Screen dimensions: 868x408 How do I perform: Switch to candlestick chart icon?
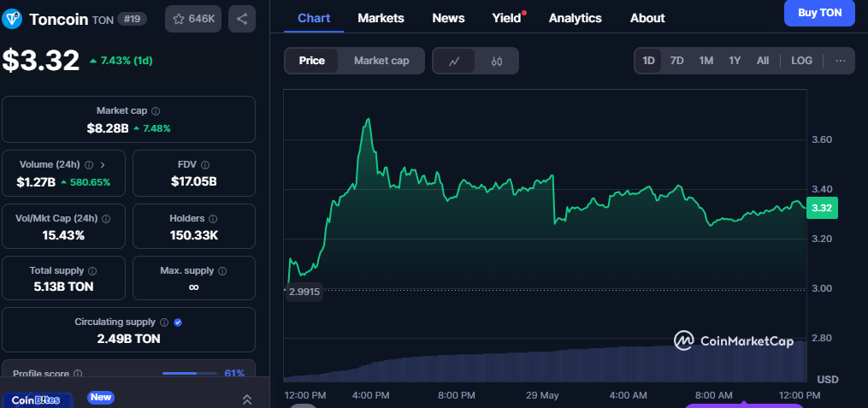(x=497, y=61)
